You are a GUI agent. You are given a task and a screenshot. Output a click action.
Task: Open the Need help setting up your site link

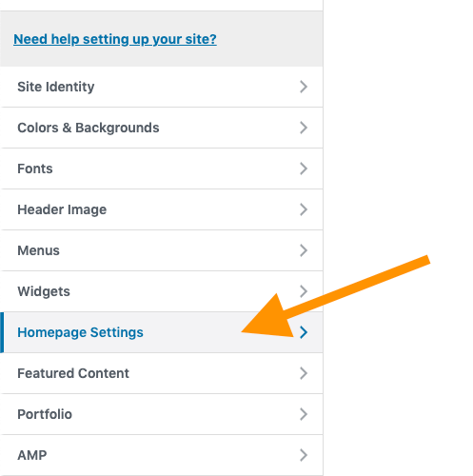click(115, 39)
